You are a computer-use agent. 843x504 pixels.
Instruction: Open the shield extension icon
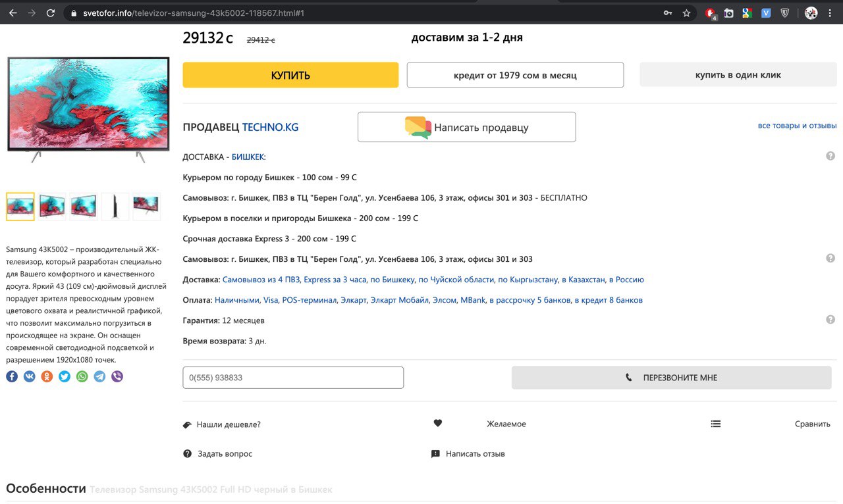(x=785, y=13)
